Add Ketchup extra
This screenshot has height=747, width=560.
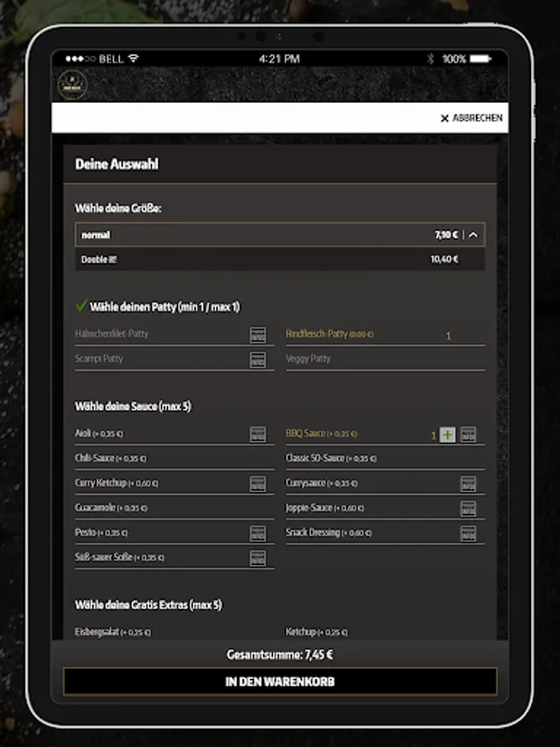coord(317,632)
